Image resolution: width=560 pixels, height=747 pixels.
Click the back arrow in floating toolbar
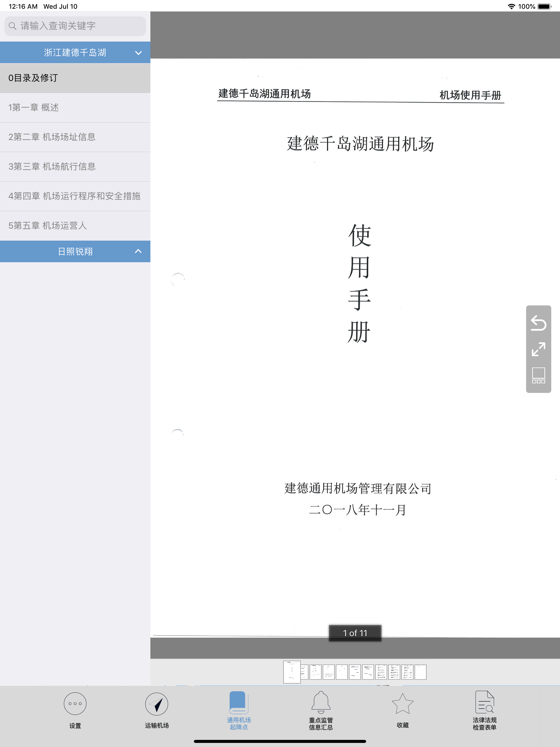click(x=538, y=323)
